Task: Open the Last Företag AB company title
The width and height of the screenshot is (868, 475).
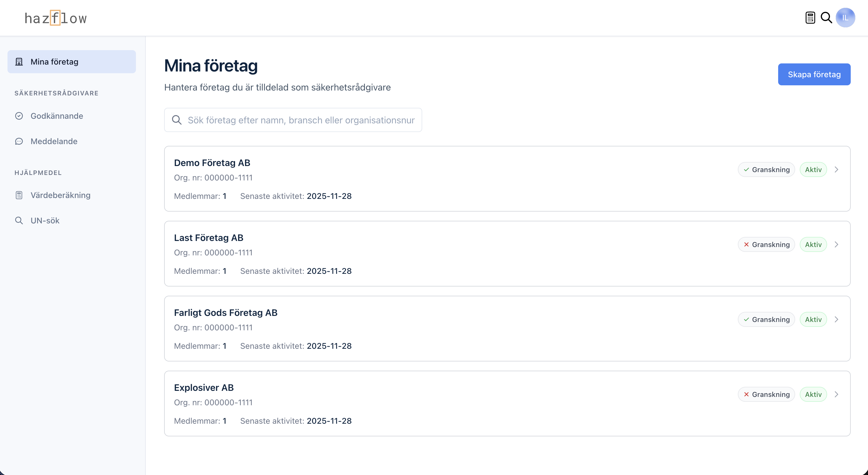Action: click(x=209, y=238)
